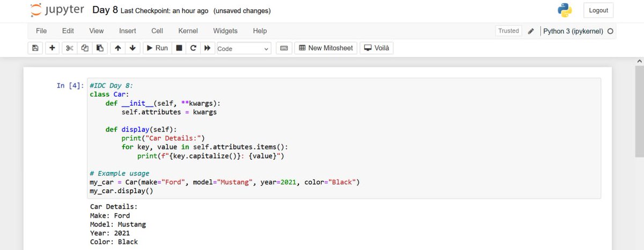The height and width of the screenshot is (250, 644).
Task: Click the Model: Mustang output line
Action: click(x=118, y=224)
